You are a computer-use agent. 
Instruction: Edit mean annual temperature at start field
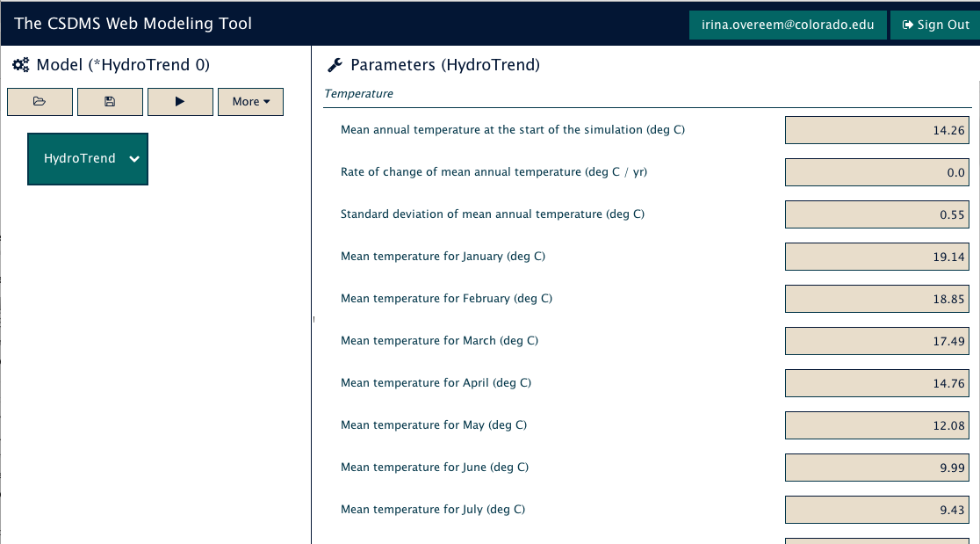pyautogui.click(x=877, y=130)
